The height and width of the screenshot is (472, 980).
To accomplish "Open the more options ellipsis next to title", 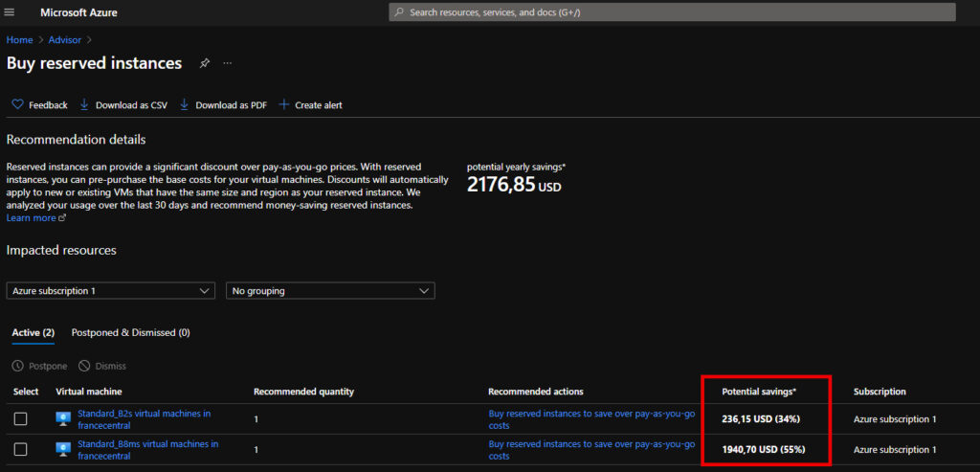I will coord(228,63).
